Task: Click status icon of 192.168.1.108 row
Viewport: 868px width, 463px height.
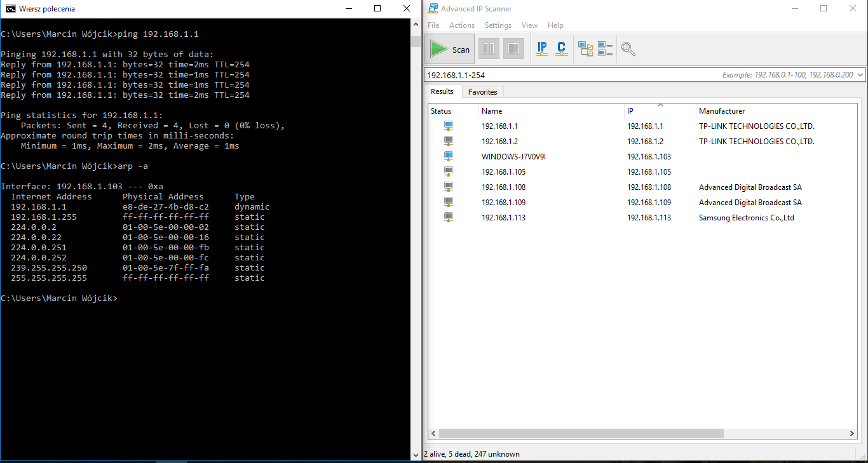Action: pos(449,187)
